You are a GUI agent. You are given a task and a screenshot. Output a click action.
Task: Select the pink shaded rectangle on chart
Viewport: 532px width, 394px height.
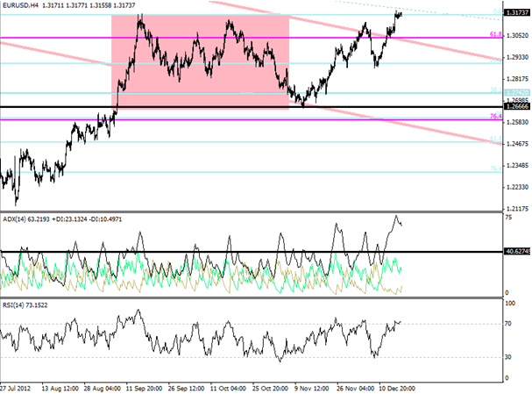[200, 61]
